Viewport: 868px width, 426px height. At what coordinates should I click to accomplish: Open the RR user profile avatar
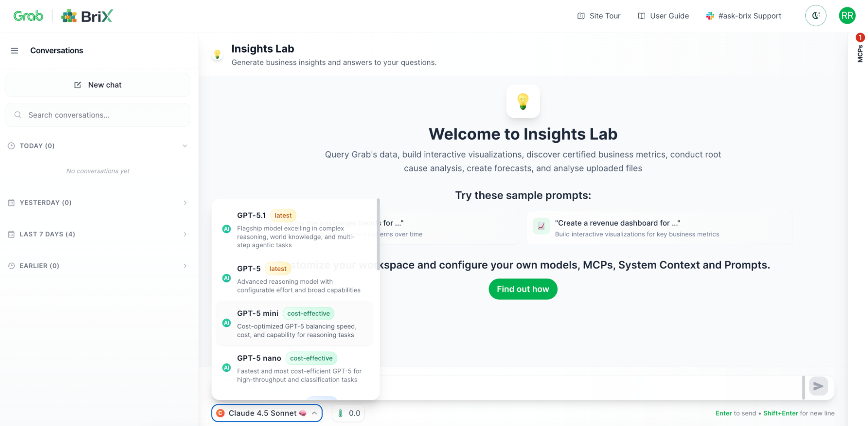(x=846, y=16)
